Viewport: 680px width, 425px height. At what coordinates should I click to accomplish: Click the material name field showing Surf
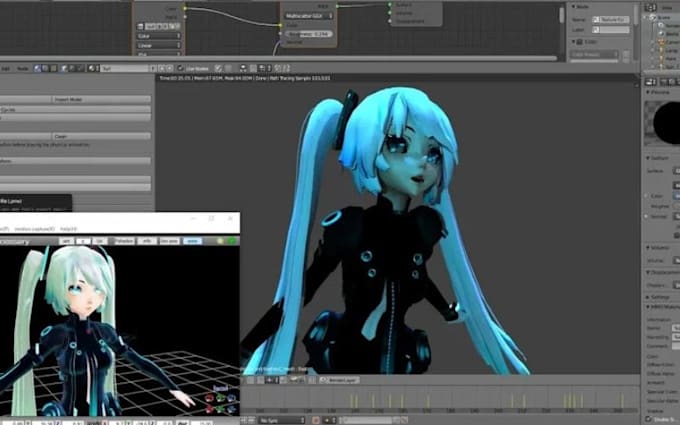[x=125, y=68]
